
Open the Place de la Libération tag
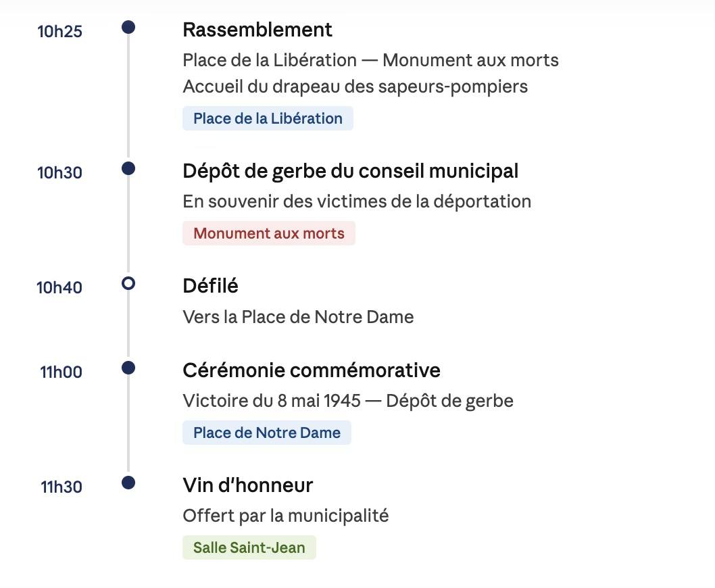[268, 118]
